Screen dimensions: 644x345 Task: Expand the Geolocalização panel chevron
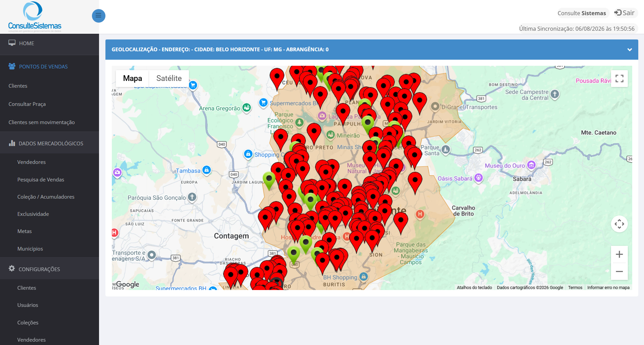tap(630, 50)
